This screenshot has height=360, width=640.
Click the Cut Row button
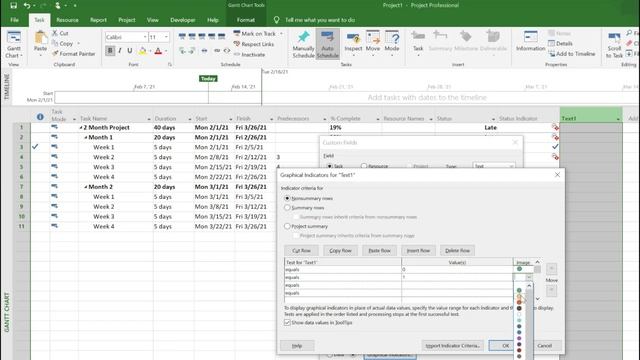click(301, 250)
